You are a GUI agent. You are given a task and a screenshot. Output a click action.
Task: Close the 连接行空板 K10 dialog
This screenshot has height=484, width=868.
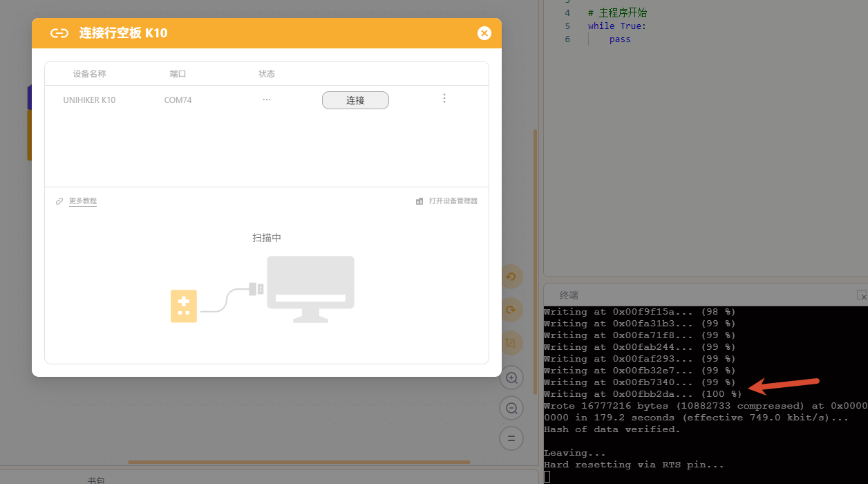pyautogui.click(x=484, y=33)
